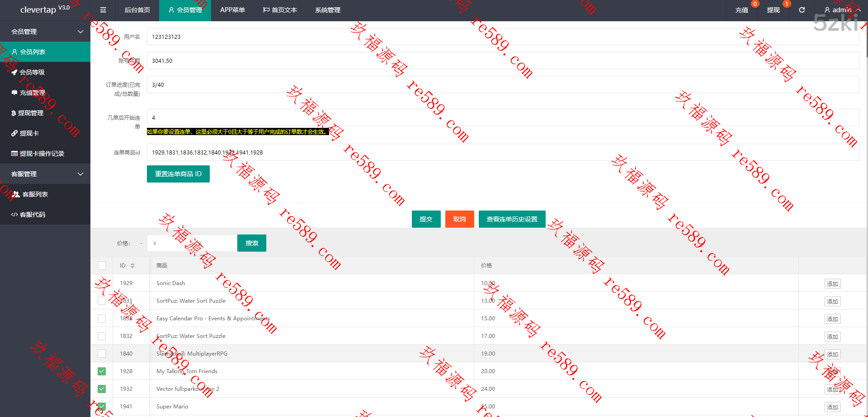The height and width of the screenshot is (417, 868).
Task: Open the admin user dropdown
Action: pyautogui.click(x=842, y=10)
